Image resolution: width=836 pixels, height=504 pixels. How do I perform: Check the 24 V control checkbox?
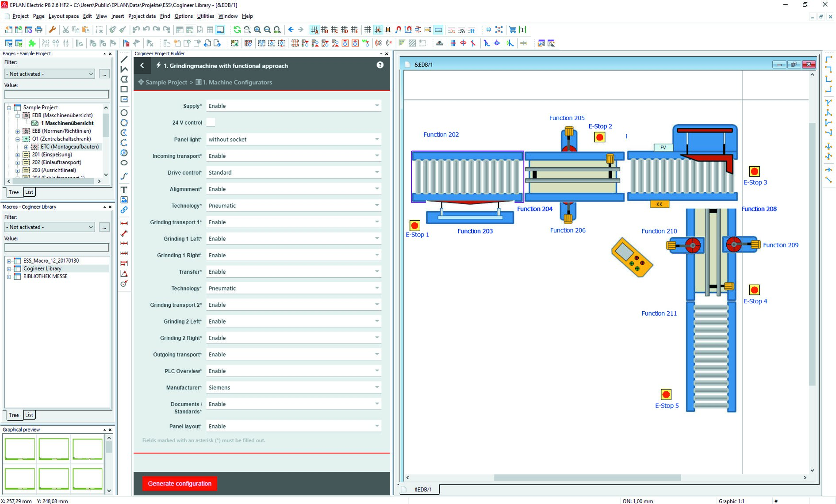pos(211,122)
